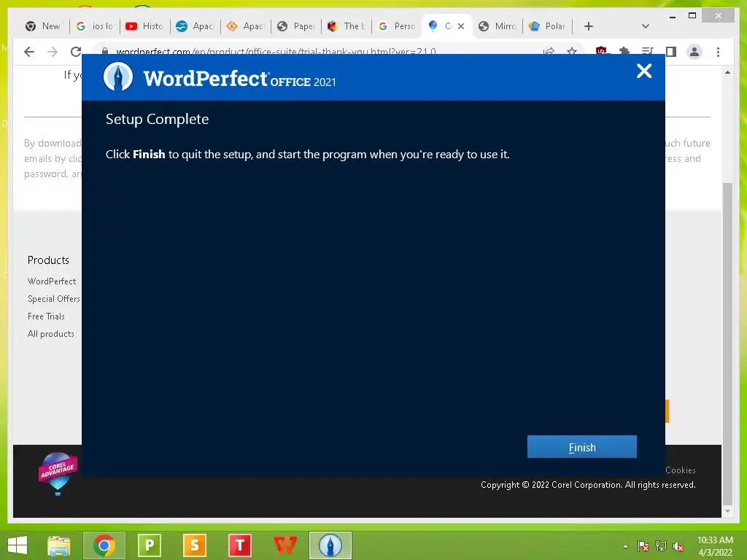Reload the current Chrome page
Viewport: 747px width, 560px height.
76,52
